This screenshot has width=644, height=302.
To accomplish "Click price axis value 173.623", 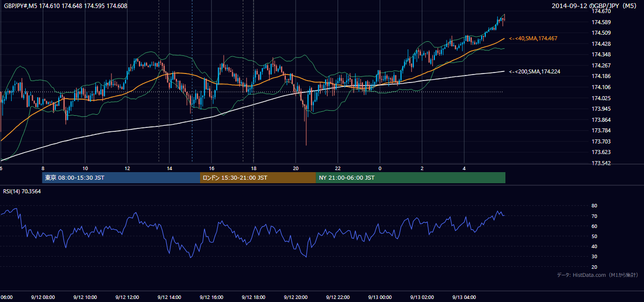I will (x=601, y=152).
